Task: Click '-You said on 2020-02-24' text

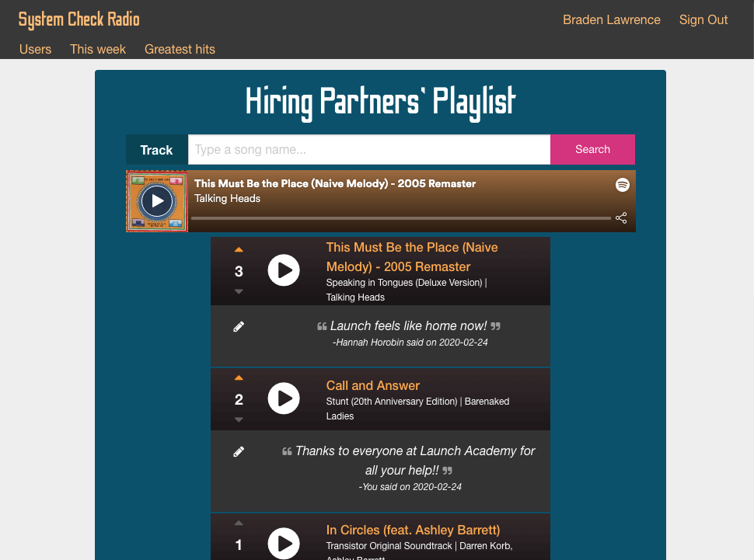Action: pyautogui.click(x=410, y=487)
